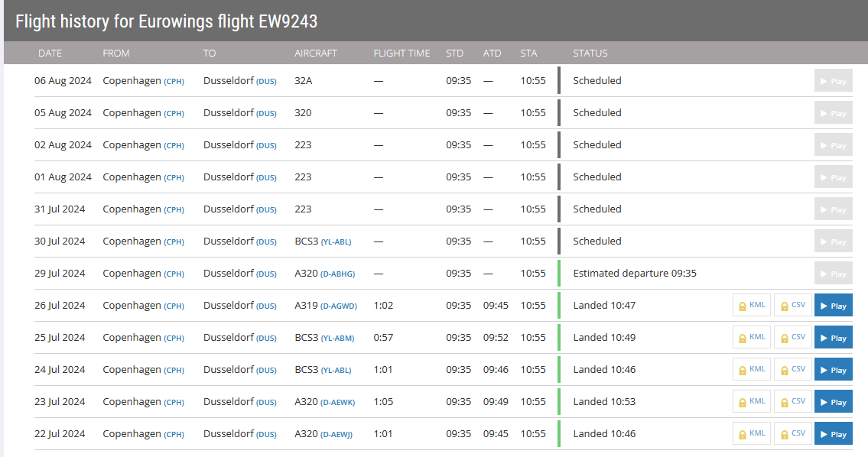Click DUS airport code in 05 Aug row
The height and width of the screenshot is (457, 868).
pos(266,114)
